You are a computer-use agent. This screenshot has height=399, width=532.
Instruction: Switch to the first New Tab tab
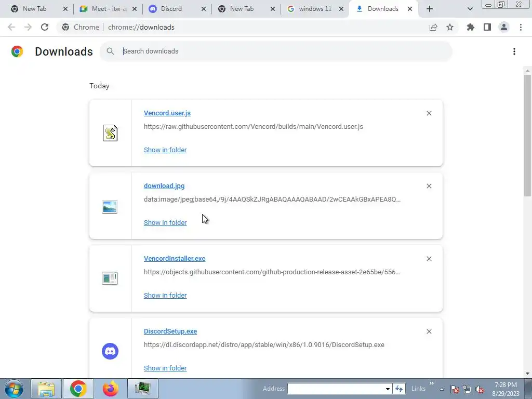[34, 9]
